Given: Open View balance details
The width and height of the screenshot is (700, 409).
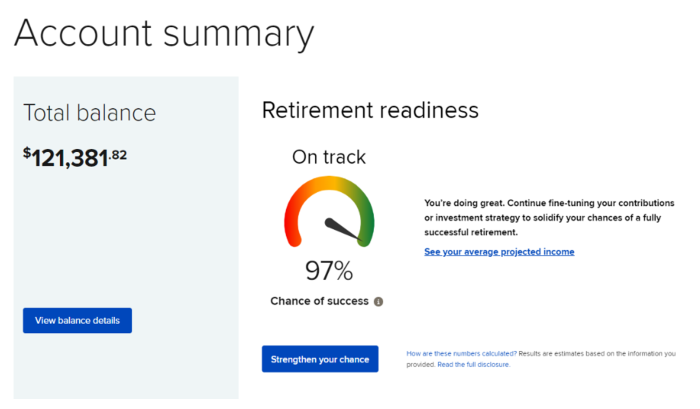Looking at the screenshot, I should click(77, 321).
